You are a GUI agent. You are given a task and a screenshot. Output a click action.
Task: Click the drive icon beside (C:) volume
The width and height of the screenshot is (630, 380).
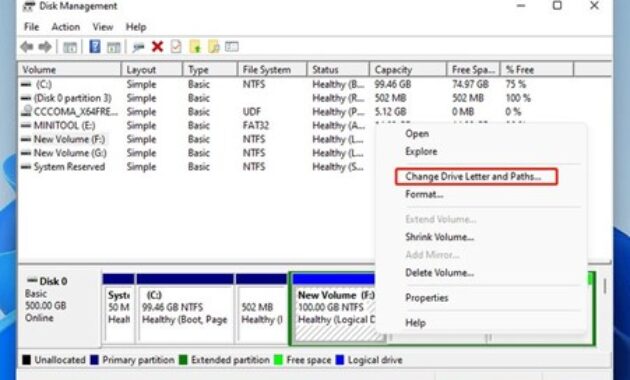click(x=26, y=84)
